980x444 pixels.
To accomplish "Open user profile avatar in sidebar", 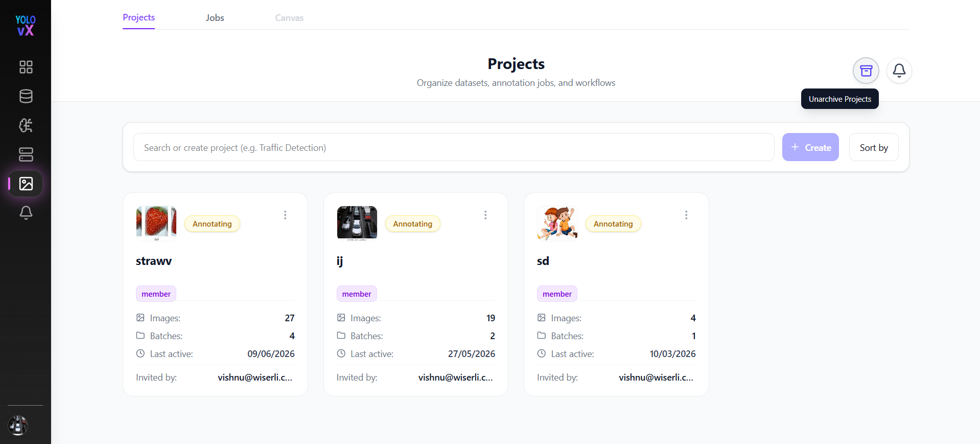I will (18, 425).
